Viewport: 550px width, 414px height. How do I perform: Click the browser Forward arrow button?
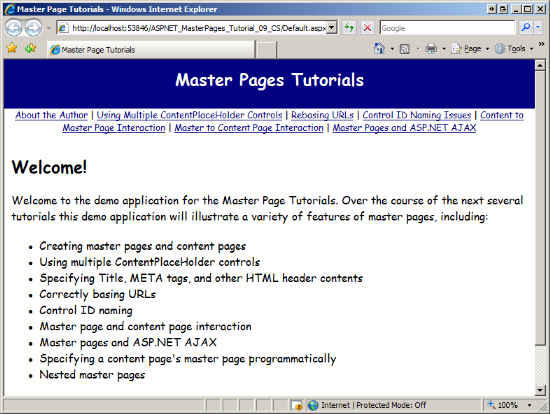point(33,28)
